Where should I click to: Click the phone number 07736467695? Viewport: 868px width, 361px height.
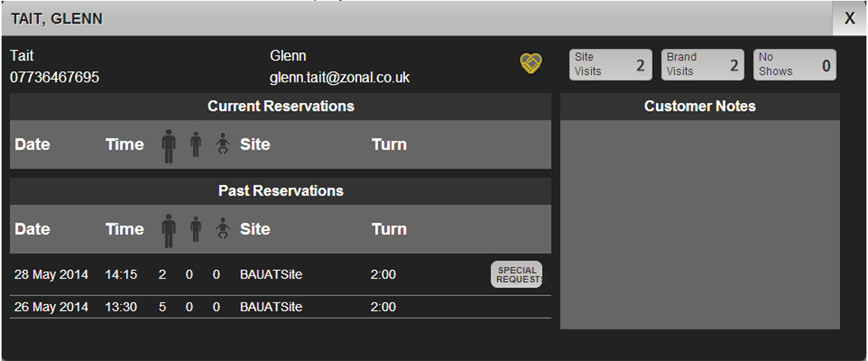pyautogui.click(x=55, y=78)
